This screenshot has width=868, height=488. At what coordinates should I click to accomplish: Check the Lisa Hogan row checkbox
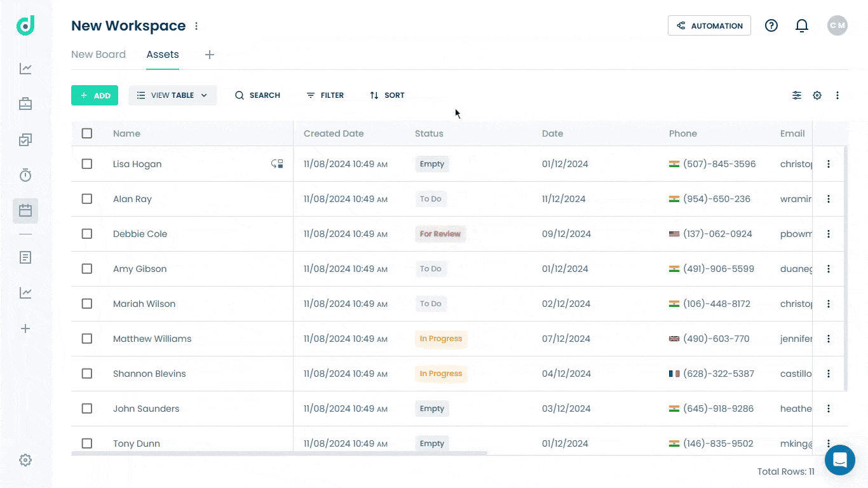(87, 164)
